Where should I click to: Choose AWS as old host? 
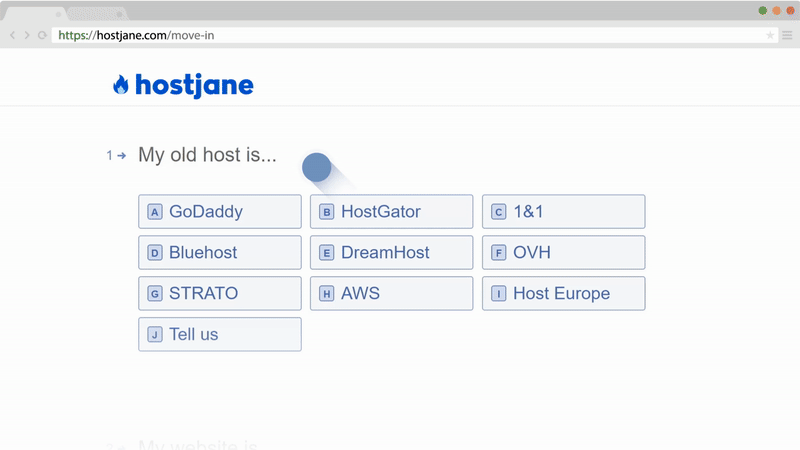click(391, 294)
